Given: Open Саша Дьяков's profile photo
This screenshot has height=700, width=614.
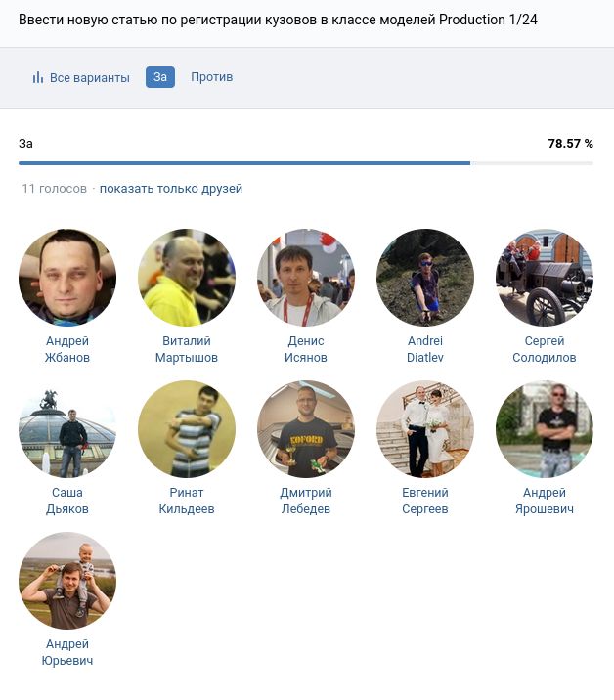Looking at the screenshot, I should pos(67,429).
